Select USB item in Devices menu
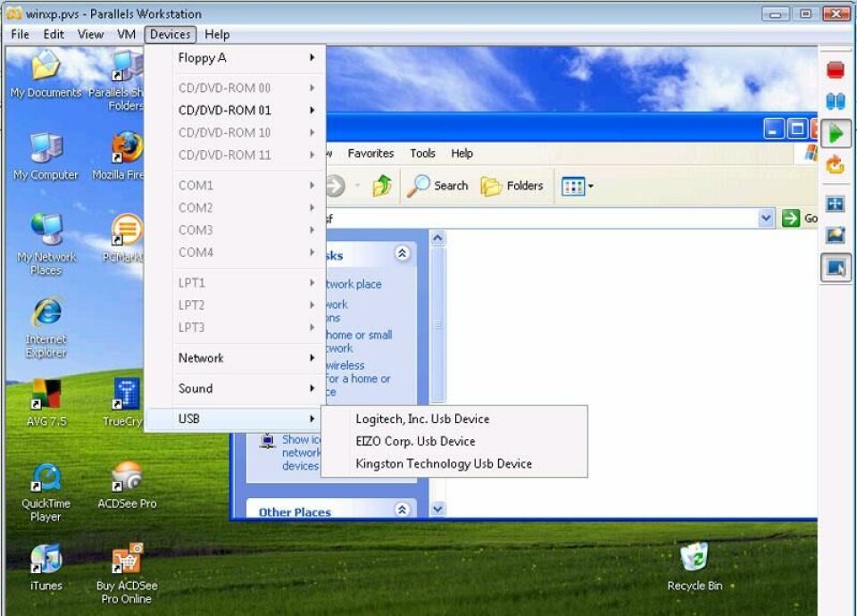Viewport: 857px width, 616px height. [x=236, y=419]
